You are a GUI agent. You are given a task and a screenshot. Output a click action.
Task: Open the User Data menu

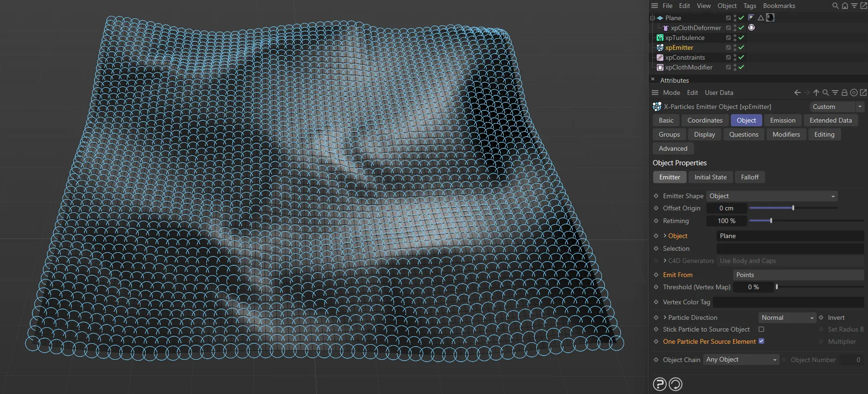point(719,93)
